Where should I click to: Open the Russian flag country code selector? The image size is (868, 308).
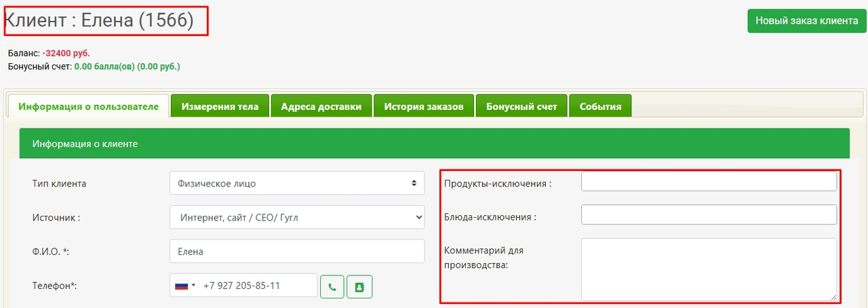[185, 286]
